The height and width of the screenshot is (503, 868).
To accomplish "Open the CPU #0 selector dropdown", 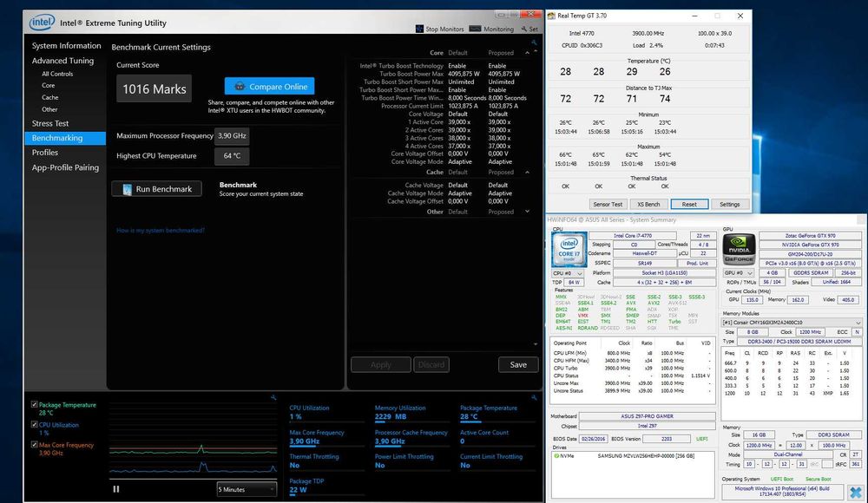I will tap(568, 273).
